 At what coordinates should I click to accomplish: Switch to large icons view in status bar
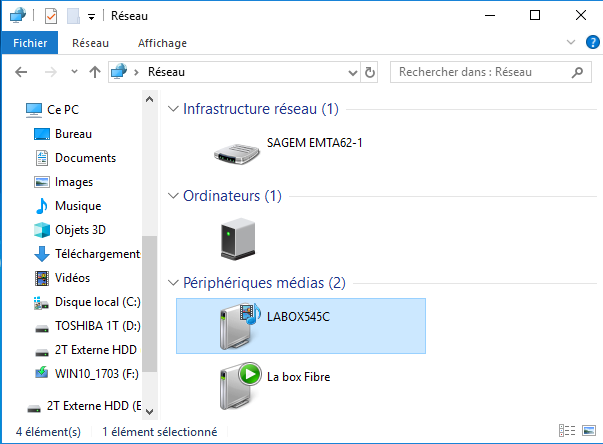tap(589, 432)
